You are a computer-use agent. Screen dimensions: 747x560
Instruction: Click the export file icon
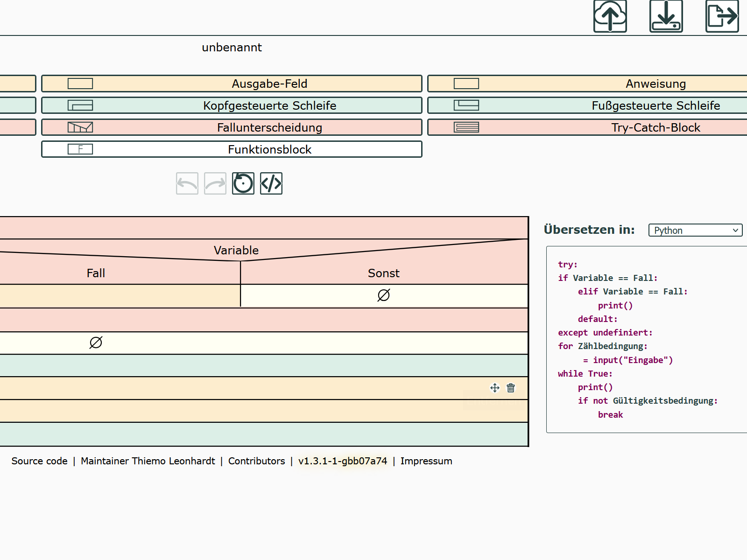722,16
